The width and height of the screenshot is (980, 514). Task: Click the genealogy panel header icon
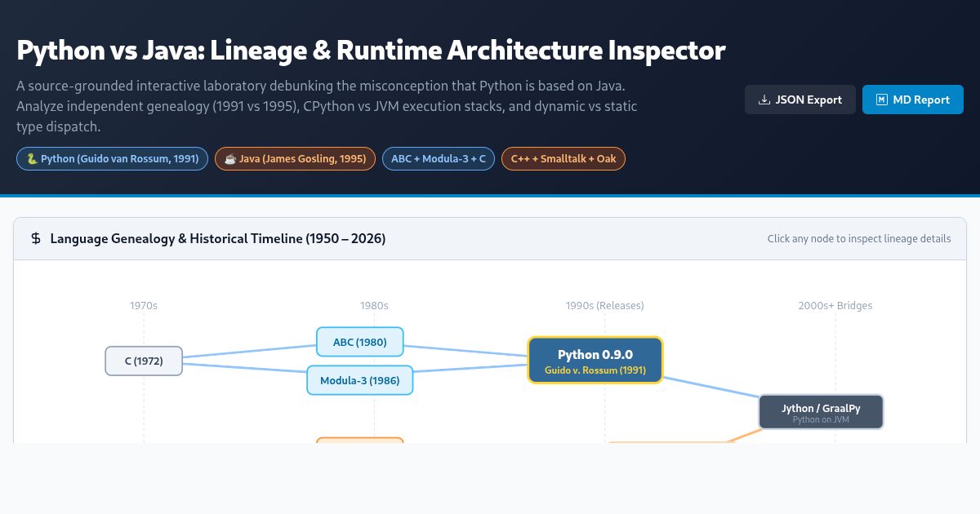(36, 239)
